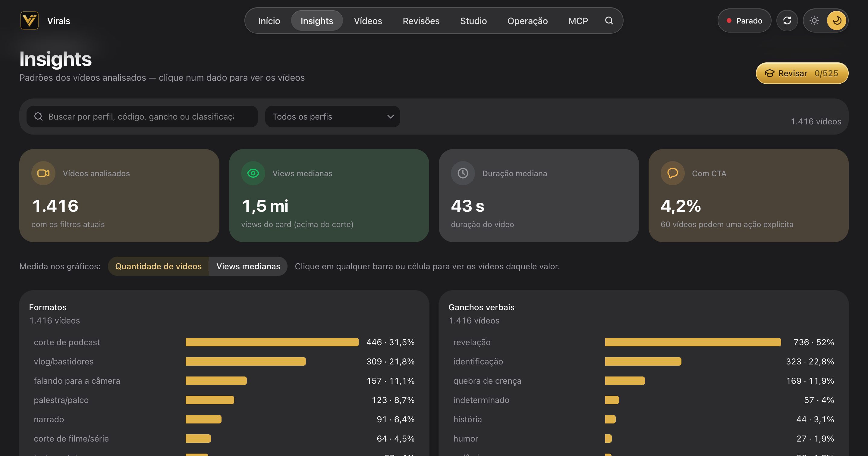Open the Operação tab
Screen dimensions: 868x456
pos(527,21)
